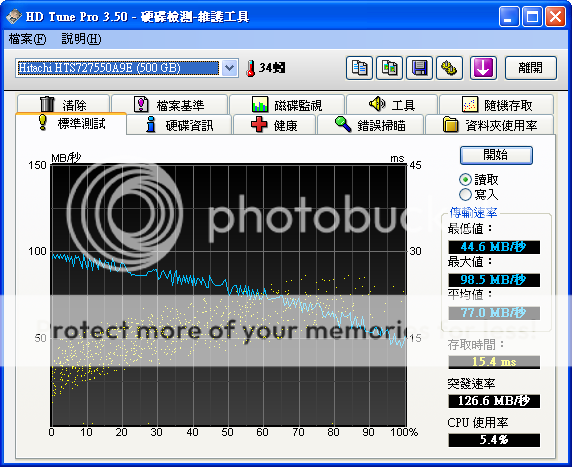Viewport: 572px width, 467px height.
Task: Open the 說明(H) menu
Action: tap(81, 39)
